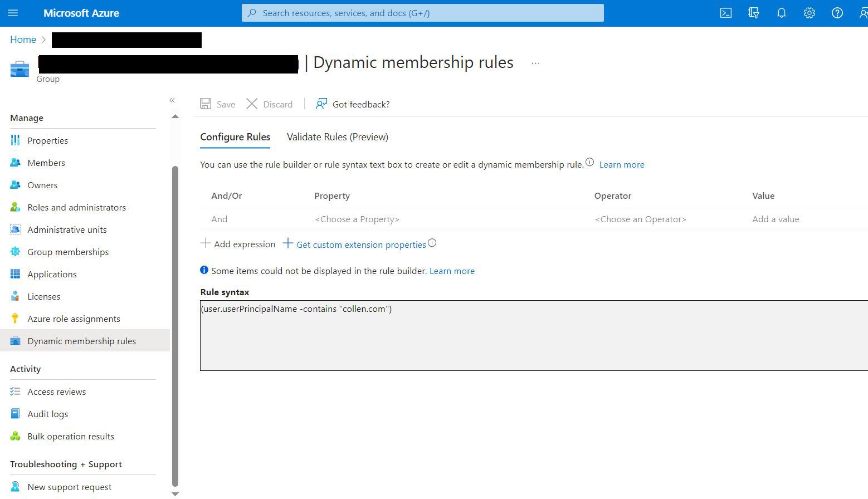Click the Members sidebar icon
Viewport: 868px width, 499px height.
point(15,163)
